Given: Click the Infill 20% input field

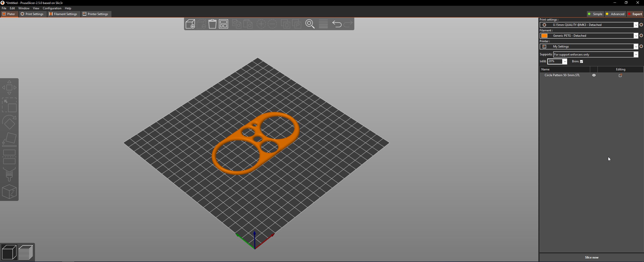Looking at the screenshot, I should [x=555, y=61].
